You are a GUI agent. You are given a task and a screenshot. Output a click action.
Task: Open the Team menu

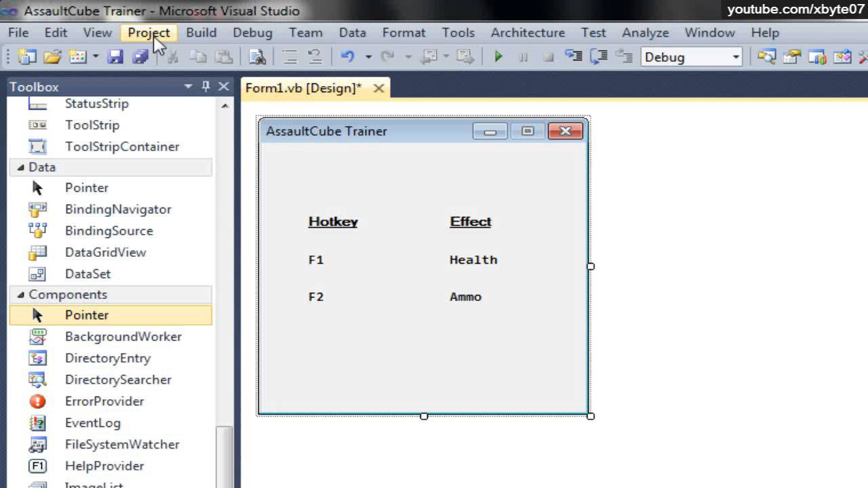pyautogui.click(x=306, y=33)
